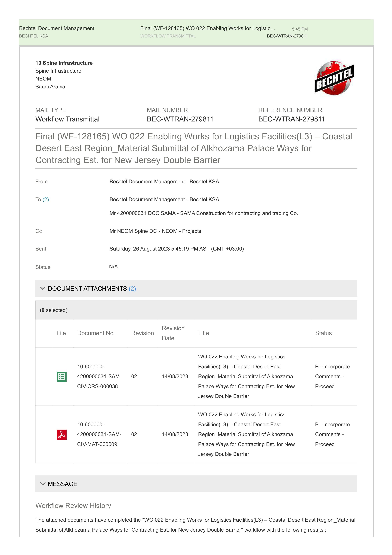Open the red PDF file icon
392x555 pixels.
pyautogui.click(x=61, y=434)
